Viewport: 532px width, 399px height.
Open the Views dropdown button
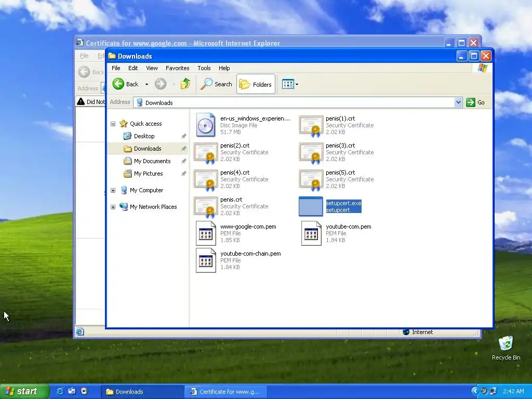click(290, 84)
